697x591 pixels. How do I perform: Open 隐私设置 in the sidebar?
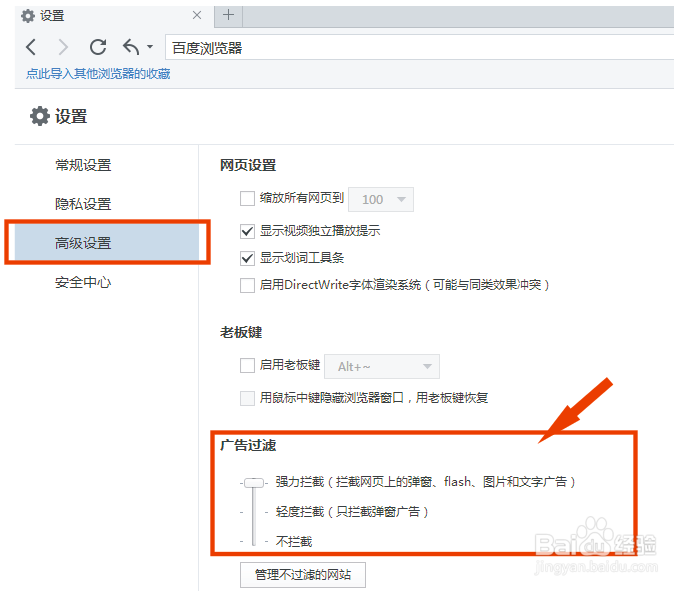tap(83, 204)
